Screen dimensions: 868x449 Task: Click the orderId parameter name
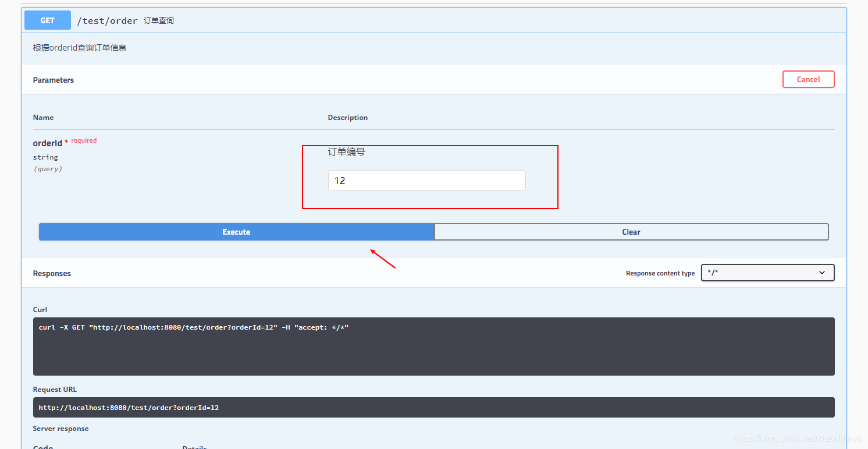[48, 143]
